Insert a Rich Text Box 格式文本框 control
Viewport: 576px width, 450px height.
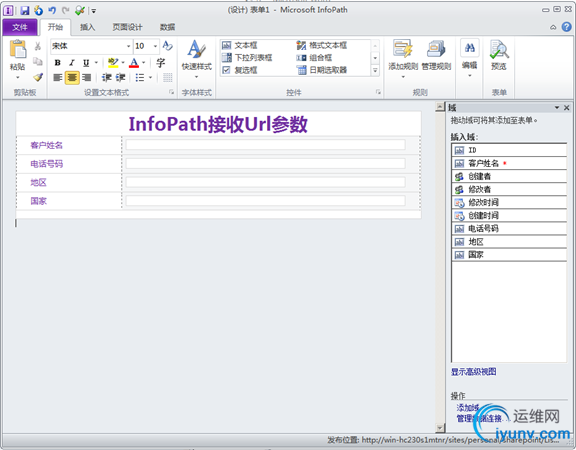coord(322,46)
